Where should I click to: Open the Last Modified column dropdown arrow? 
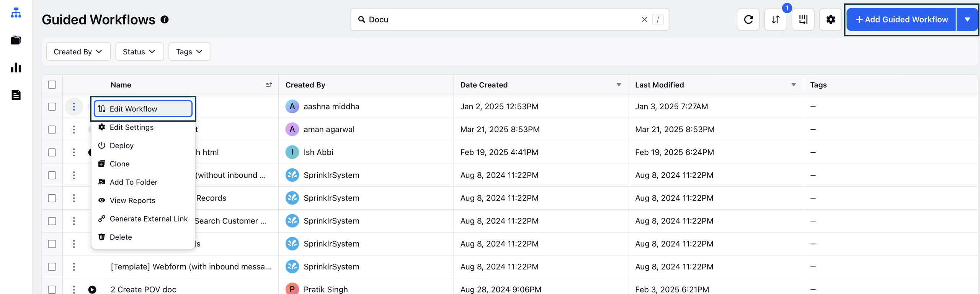[x=794, y=85]
